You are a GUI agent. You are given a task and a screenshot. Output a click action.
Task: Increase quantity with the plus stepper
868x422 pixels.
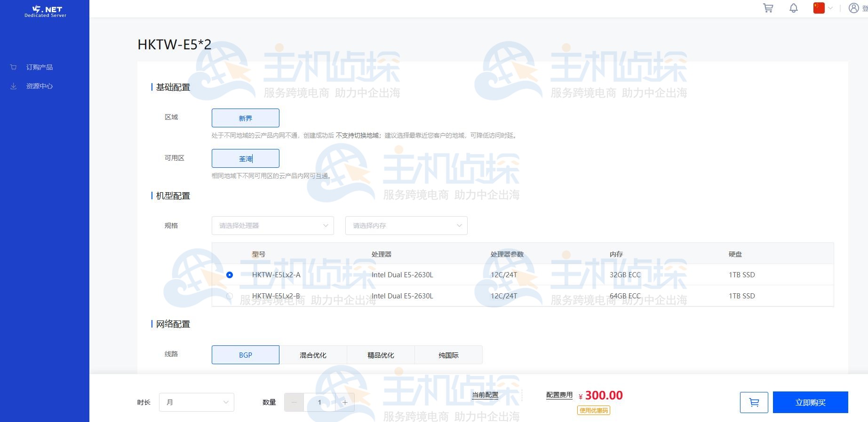coord(345,402)
